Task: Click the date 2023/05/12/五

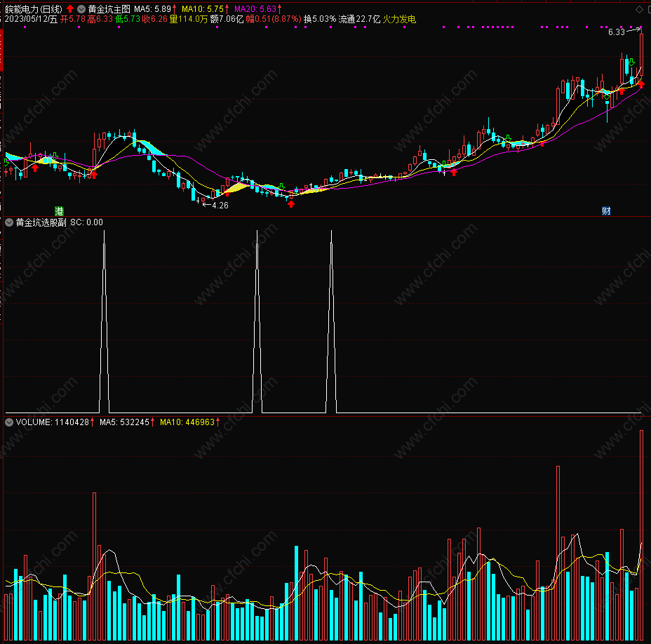Action: pos(31,19)
